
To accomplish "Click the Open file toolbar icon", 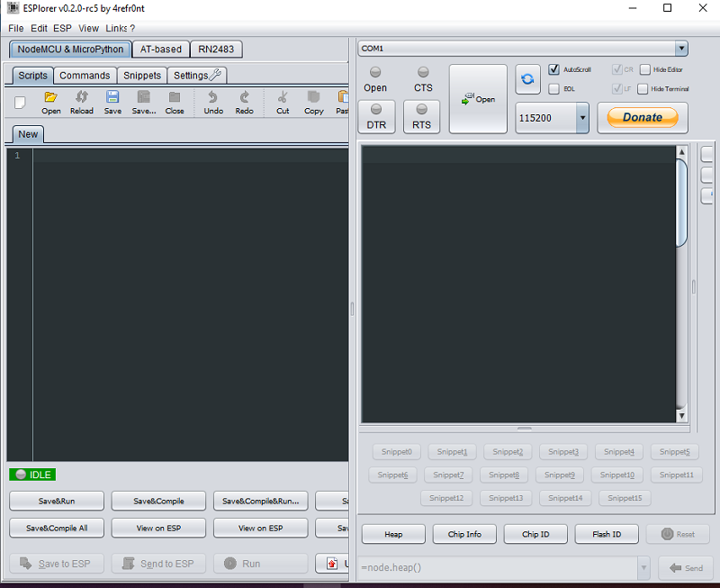I will [51, 98].
